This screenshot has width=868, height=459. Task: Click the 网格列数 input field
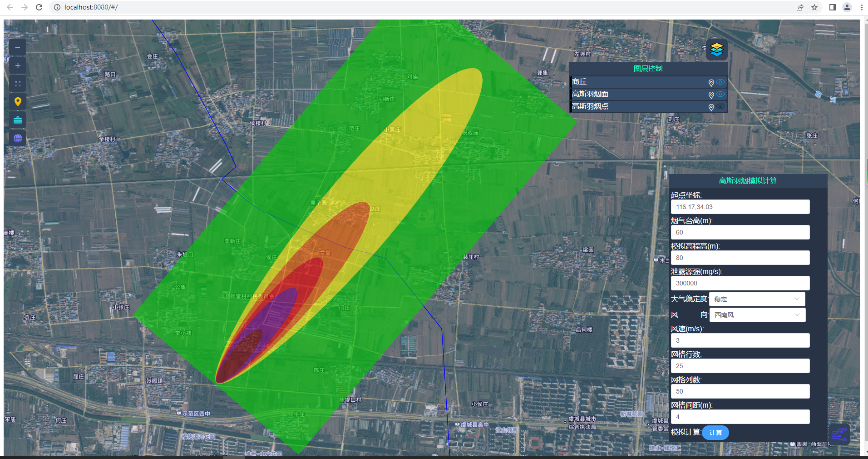coord(740,391)
